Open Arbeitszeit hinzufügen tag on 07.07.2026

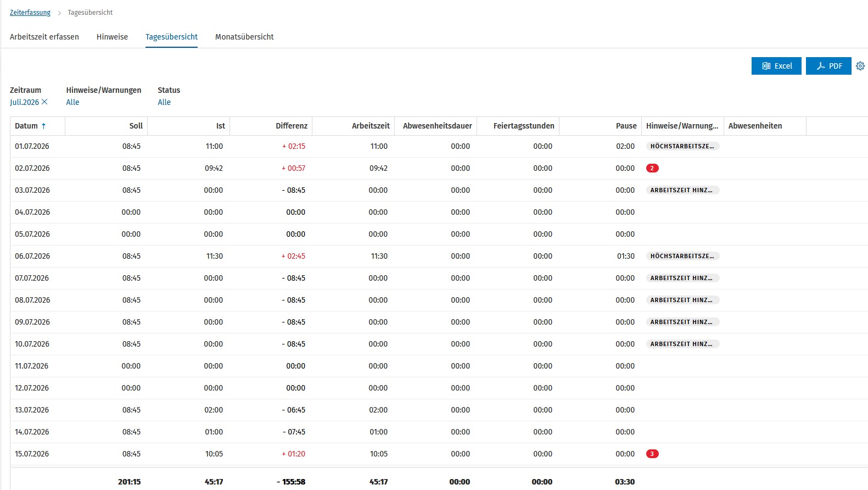coord(682,278)
